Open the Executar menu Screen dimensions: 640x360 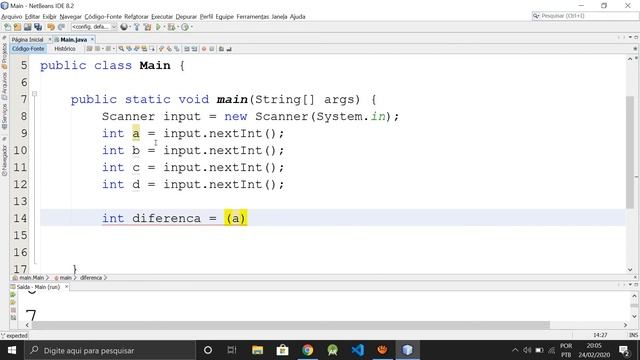162,17
